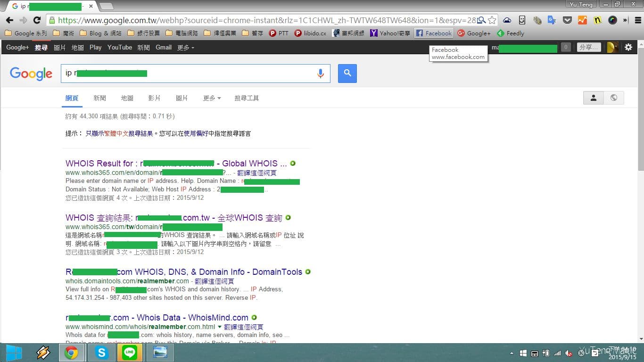Expand the cached arrow next to whoismind URL
The height and width of the screenshot is (362, 644).
(219, 327)
